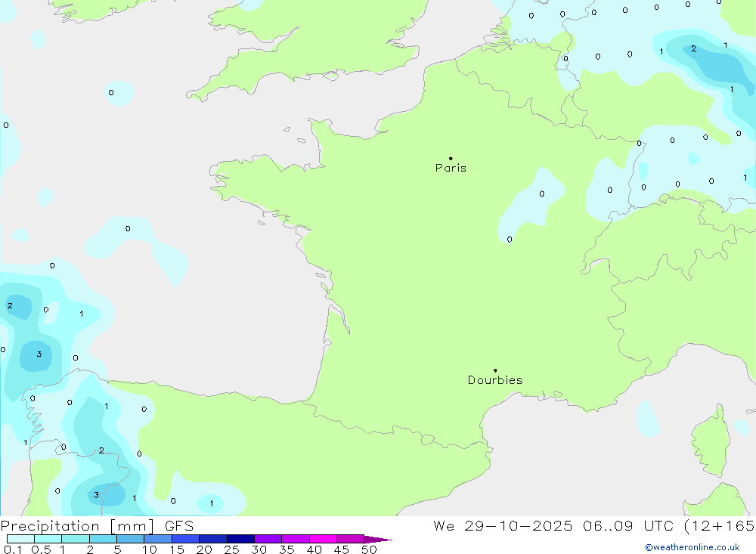Image resolution: width=756 pixels, height=554 pixels.
Task: Click legend value label 20
Action: click(204, 549)
